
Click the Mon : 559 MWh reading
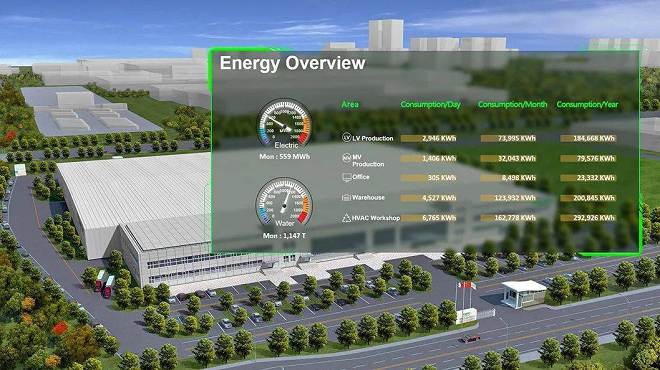coord(285,157)
